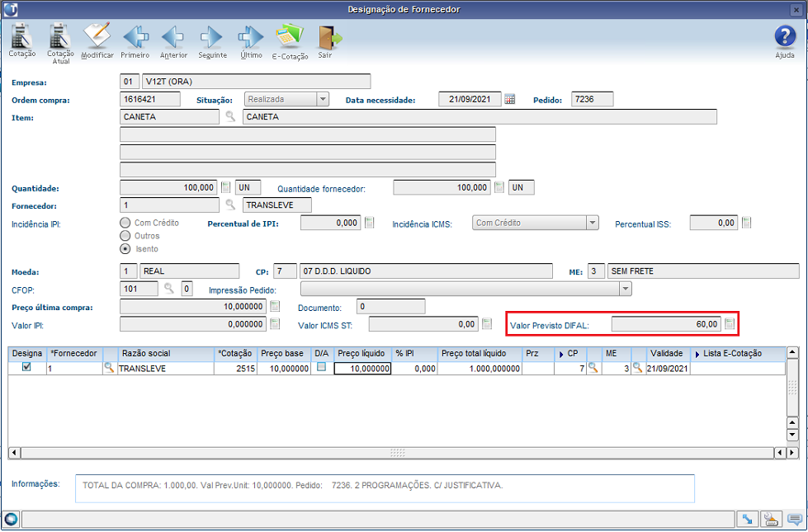This screenshot has width=808, height=532.
Task: Click 07 D.D.D. LIQUIDO field
Action: [426, 271]
